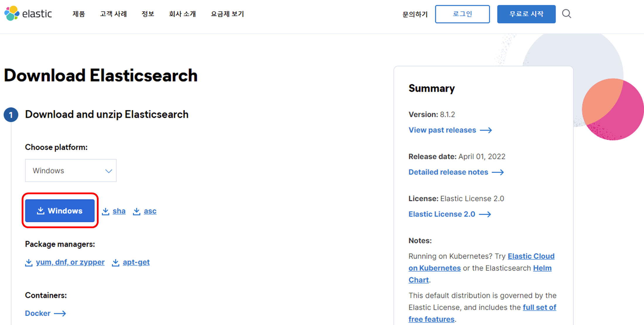Click the asc download icon
The image size is (644, 325).
[137, 211]
